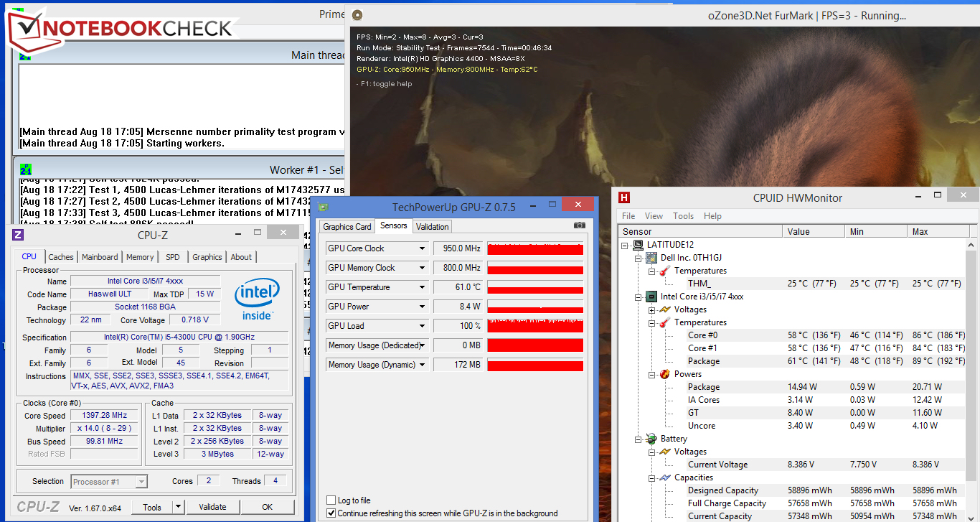Click the Capacities graph icon in HWMonitor
980x522 pixels.
664,477
